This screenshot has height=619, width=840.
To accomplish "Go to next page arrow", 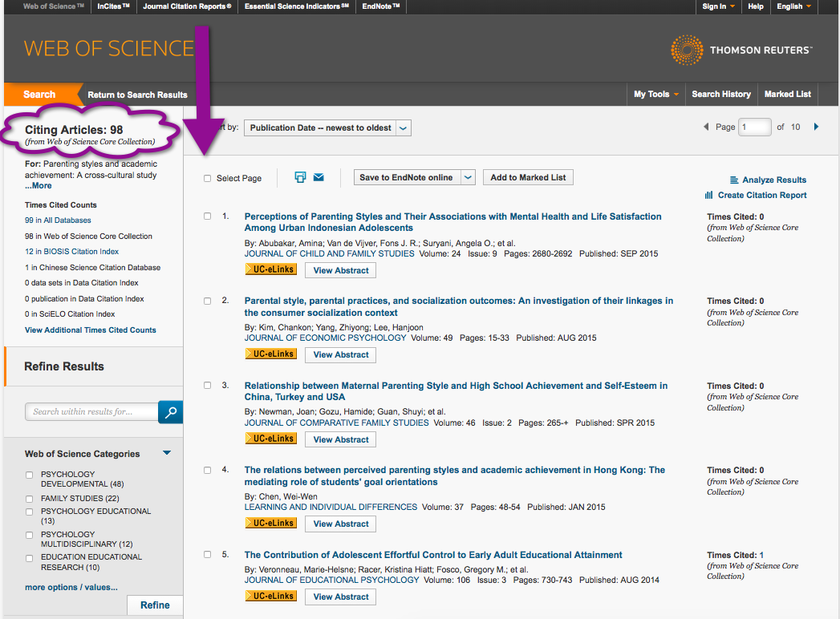I will [x=817, y=127].
